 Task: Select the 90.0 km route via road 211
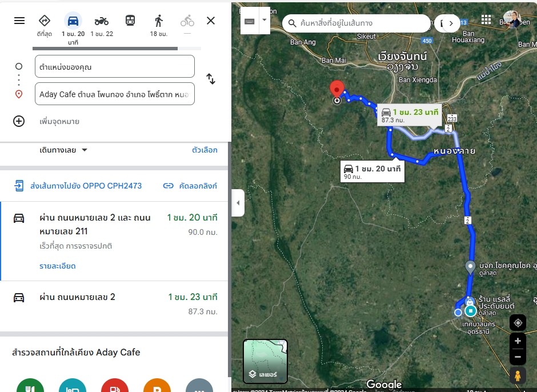pyautogui.click(x=114, y=241)
